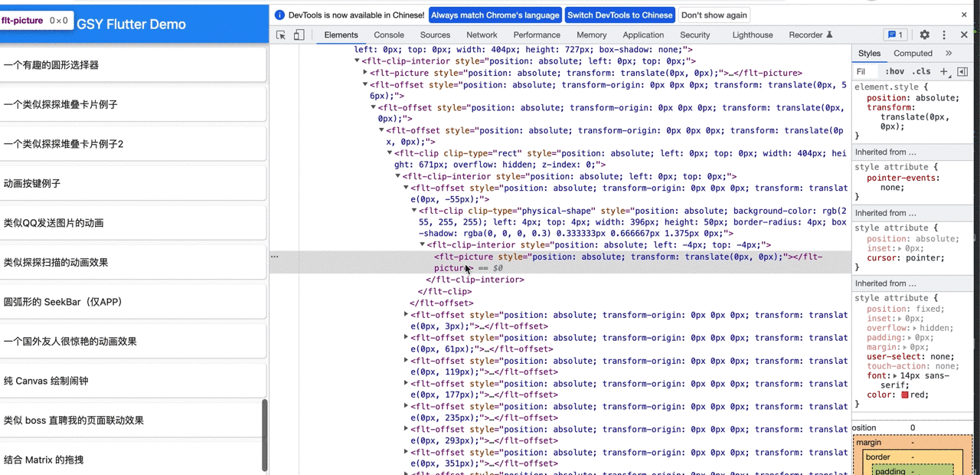The width and height of the screenshot is (980, 475).
Task: Switch to the Network tab
Action: coord(482,35)
